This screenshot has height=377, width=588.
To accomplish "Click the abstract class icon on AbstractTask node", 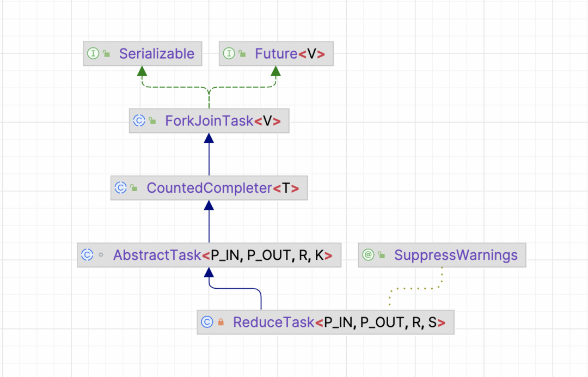I will pos(87,255).
